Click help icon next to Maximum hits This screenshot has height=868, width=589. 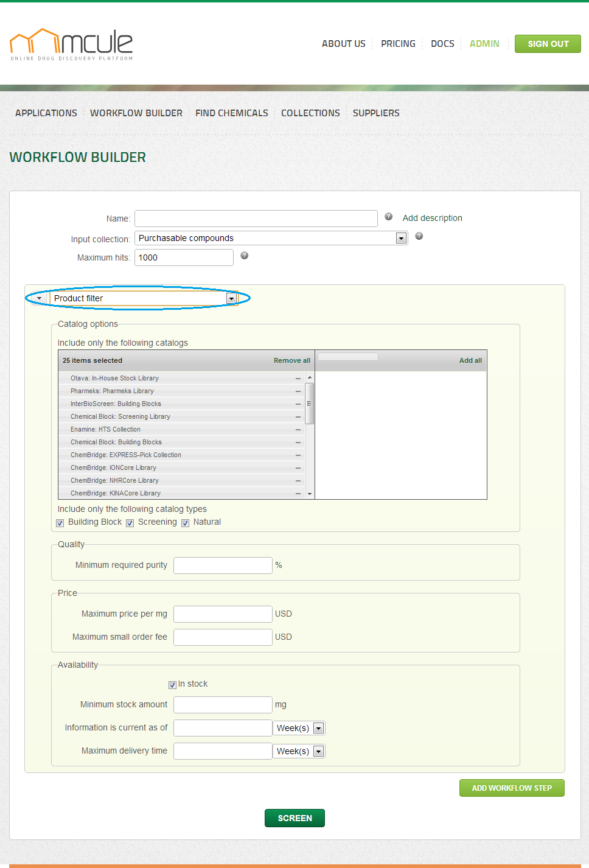(245, 256)
